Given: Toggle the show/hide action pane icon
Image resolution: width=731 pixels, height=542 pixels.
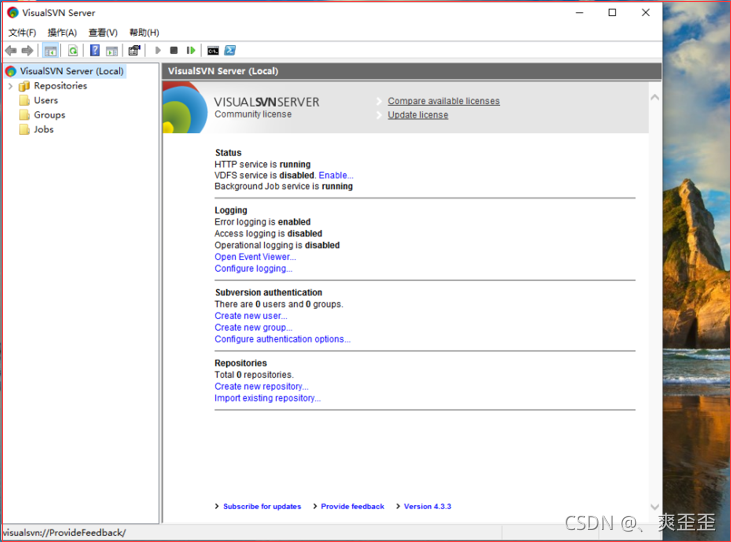Looking at the screenshot, I should [x=112, y=50].
